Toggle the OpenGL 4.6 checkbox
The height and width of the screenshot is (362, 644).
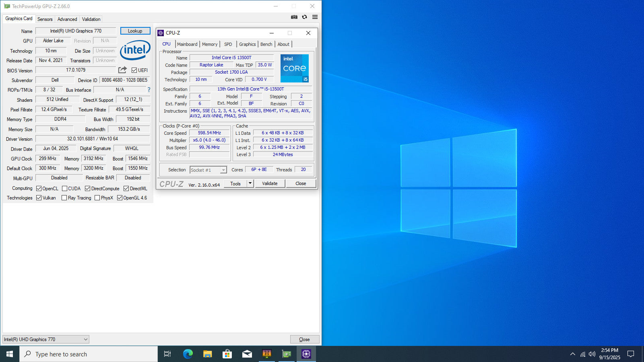(x=120, y=197)
